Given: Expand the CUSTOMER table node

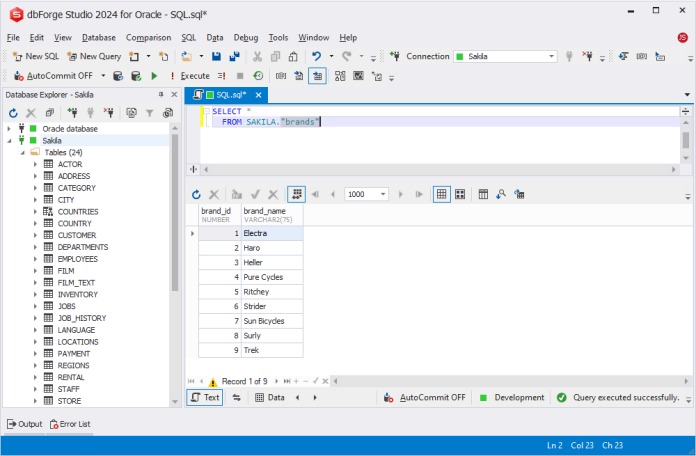Looking at the screenshot, I should click(35, 235).
